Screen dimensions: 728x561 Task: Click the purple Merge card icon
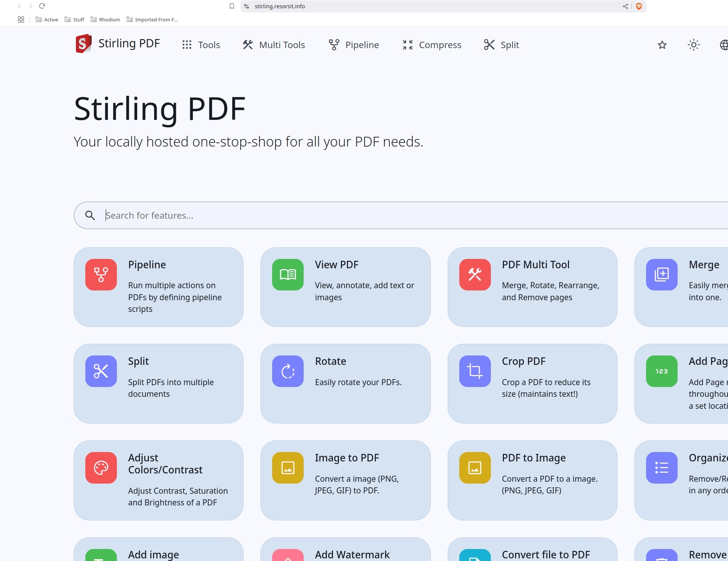(662, 275)
